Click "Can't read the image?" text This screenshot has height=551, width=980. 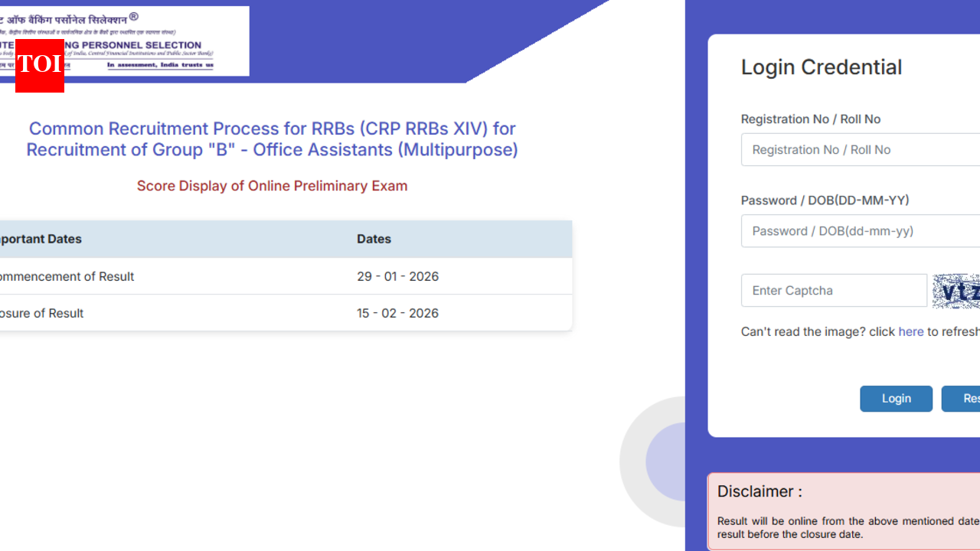(x=803, y=331)
